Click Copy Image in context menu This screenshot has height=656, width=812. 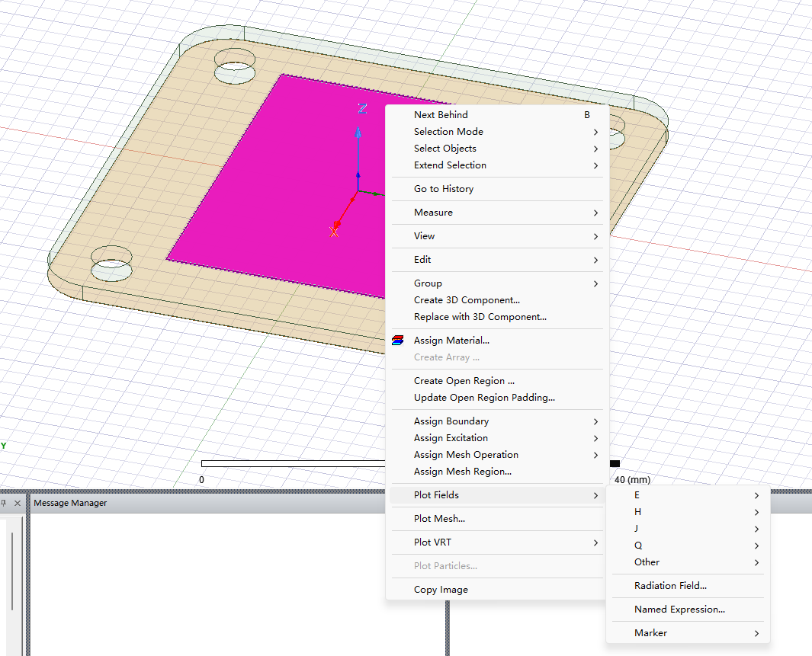pyautogui.click(x=441, y=590)
